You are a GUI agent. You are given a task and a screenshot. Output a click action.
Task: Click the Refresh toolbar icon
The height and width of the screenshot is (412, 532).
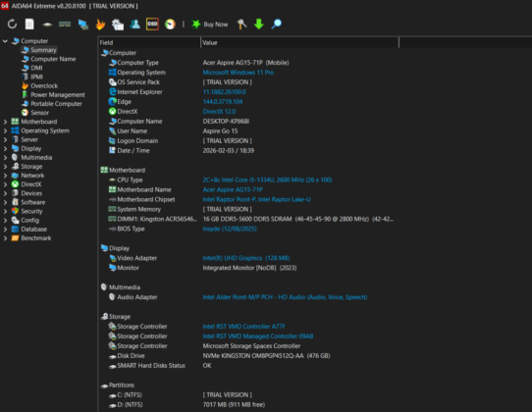(12, 25)
